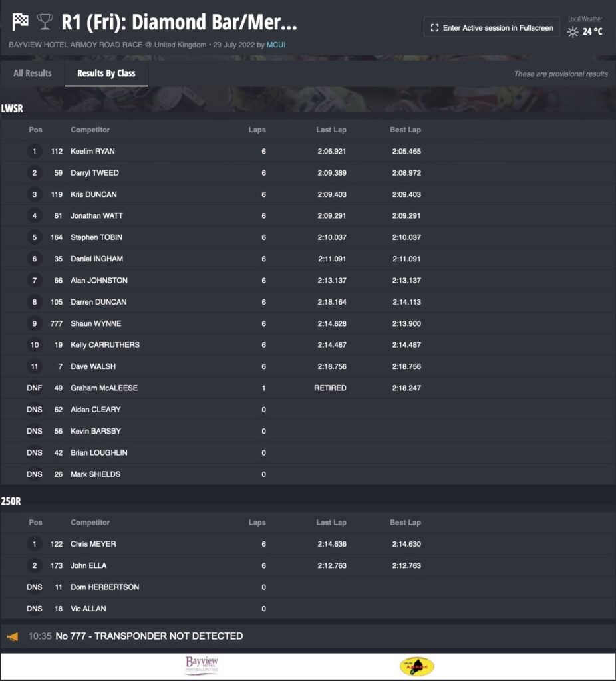The image size is (616, 681).
Task: Select competitor Mark SHIELDS
Action: pos(96,474)
